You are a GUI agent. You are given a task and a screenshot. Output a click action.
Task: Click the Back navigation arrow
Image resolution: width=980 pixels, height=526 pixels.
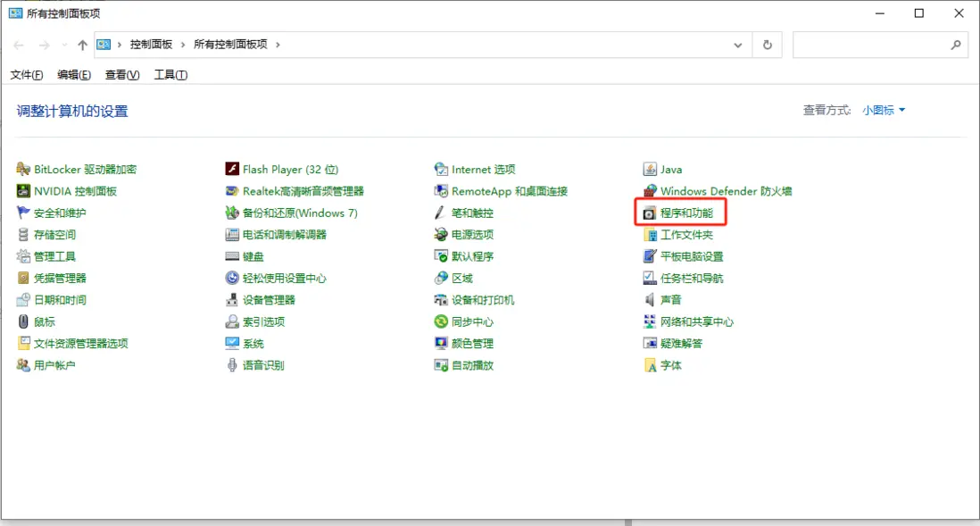click(x=19, y=45)
